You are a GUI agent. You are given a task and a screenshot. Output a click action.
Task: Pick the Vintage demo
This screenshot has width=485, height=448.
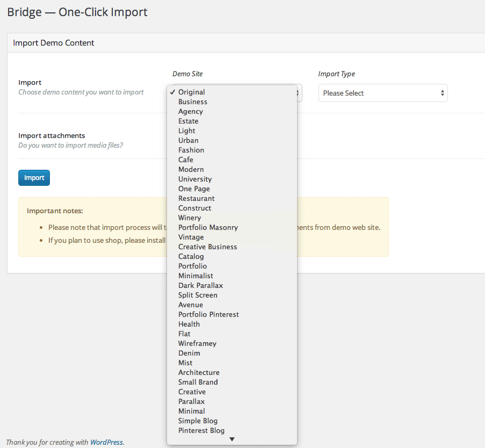tap(231, 237)
